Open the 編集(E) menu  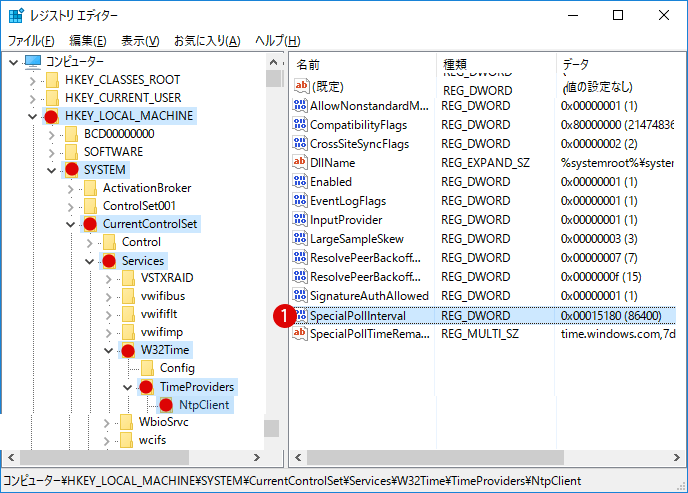[88, 41]
